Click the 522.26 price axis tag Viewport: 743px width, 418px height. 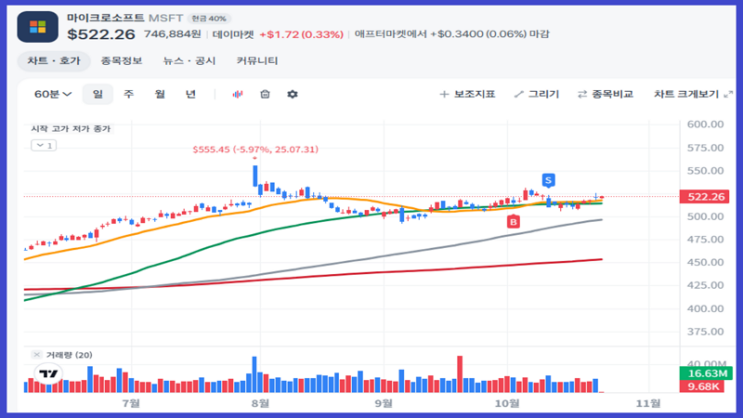pyautogui.click(x=705, y=197)
